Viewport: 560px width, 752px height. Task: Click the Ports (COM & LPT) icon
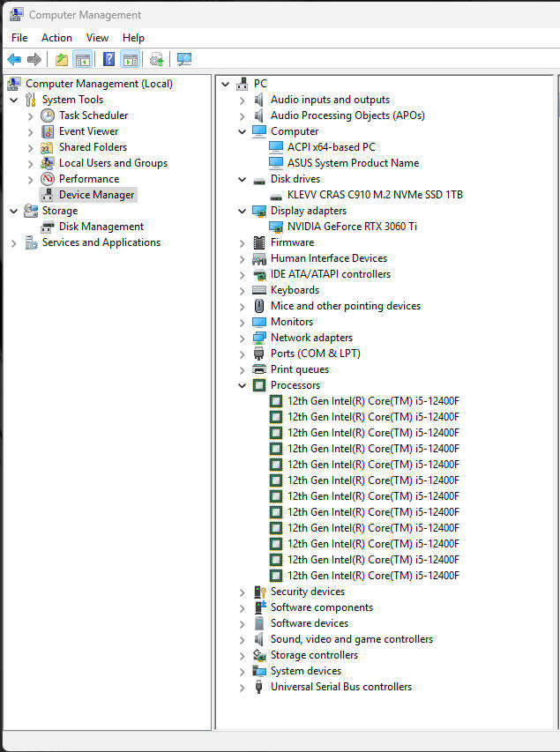point(259,354)
